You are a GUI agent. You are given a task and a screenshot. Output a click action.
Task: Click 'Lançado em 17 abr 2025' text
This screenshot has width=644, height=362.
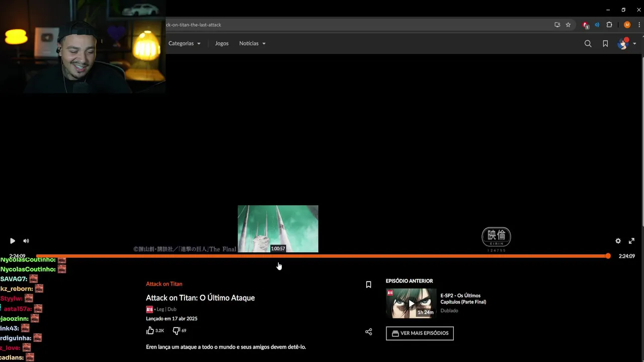tap(172, 319)
